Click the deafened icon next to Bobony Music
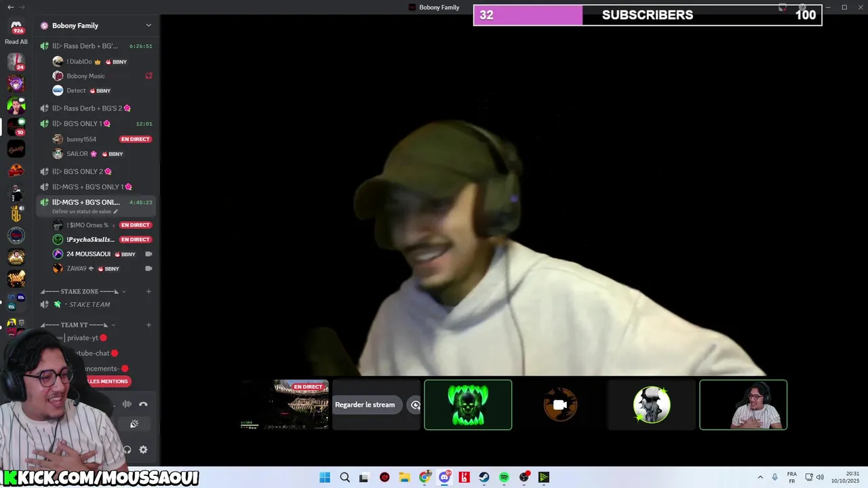This screenshot has width=868, height=488. point(149,76)
